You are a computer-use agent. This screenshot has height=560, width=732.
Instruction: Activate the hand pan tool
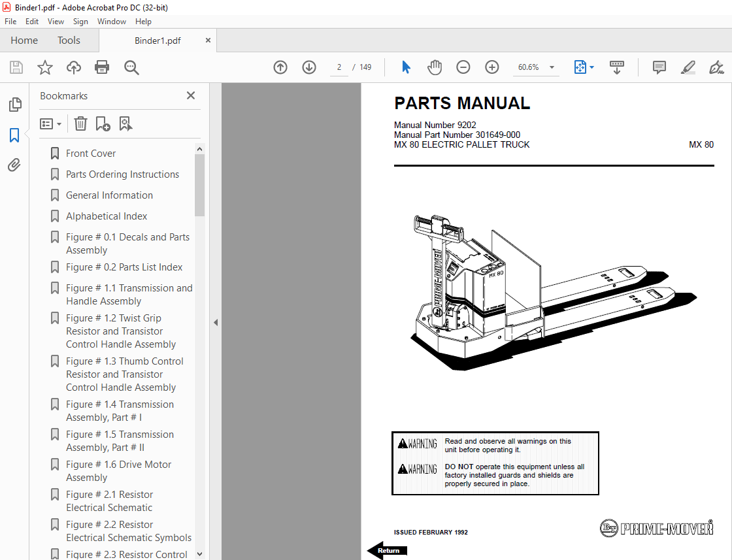434,67
